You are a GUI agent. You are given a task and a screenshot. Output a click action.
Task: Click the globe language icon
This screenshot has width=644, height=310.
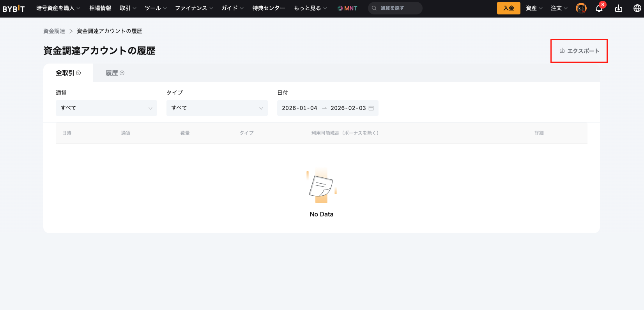(637, 9)
